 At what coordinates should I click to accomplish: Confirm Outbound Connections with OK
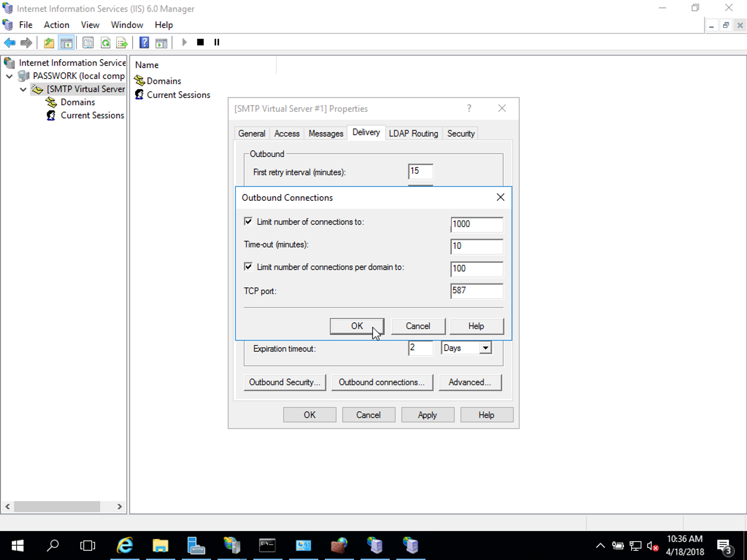(x=357, y=326)
